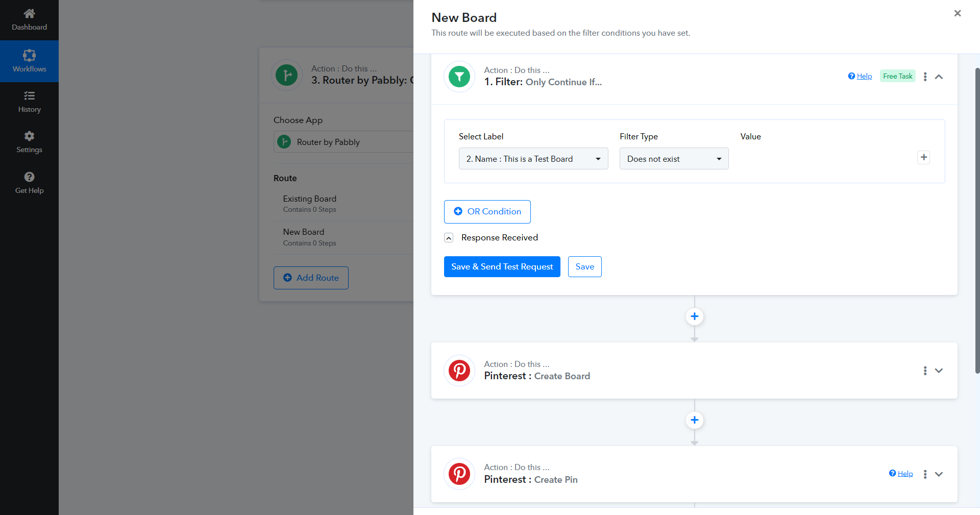Viewport: 980px width, 515px height.
Task: Click the Add Route button
Action: point(311,278)
